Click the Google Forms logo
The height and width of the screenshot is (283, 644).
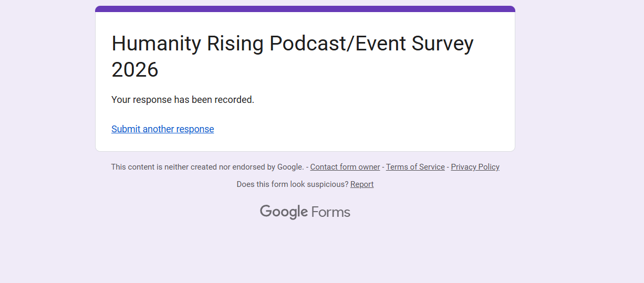305,212
